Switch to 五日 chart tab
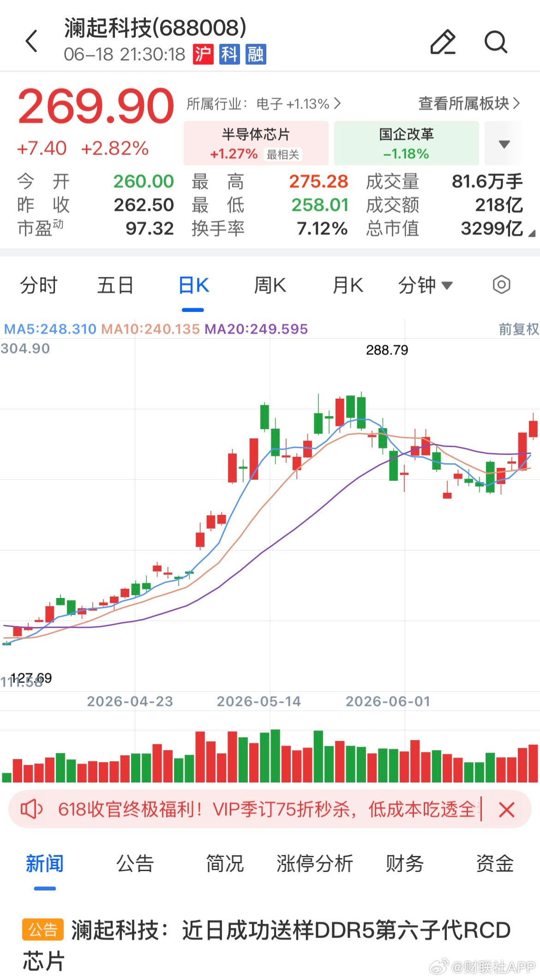Image resolution: width=540 pixels, height=980 pixels. (x=115, y=285)
